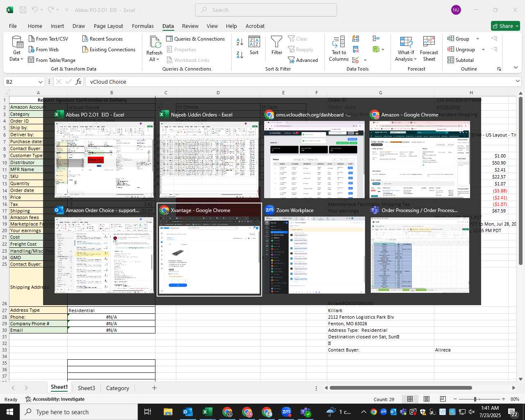Click Insert Function fx button
525x420 pixels.
78,82
